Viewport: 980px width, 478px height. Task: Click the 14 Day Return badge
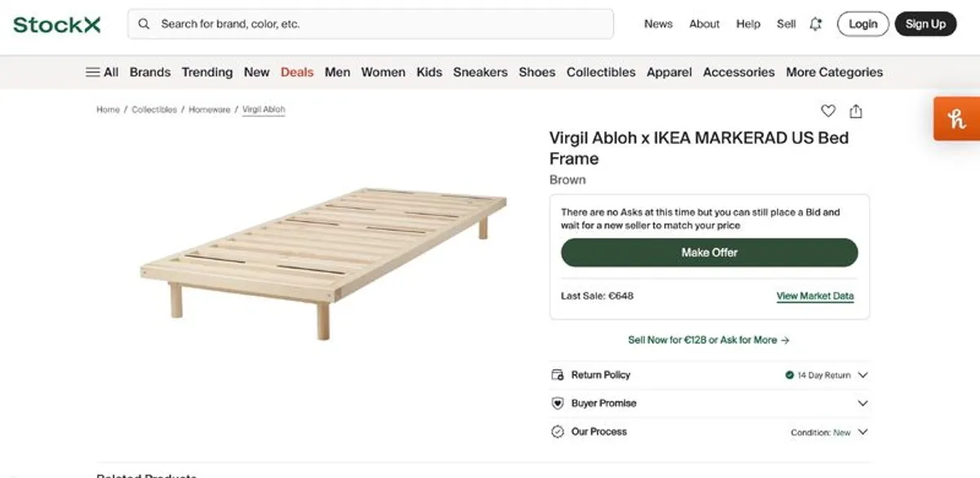tap(817, 374)
